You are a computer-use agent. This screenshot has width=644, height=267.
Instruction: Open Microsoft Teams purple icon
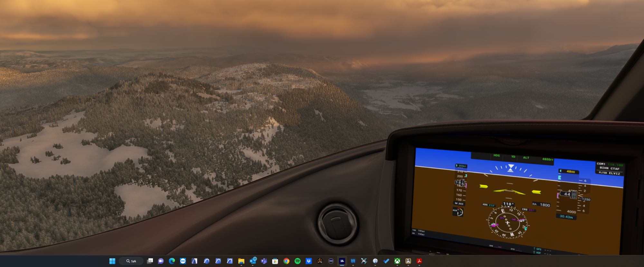pyautogui.click(x=264, y=261)
